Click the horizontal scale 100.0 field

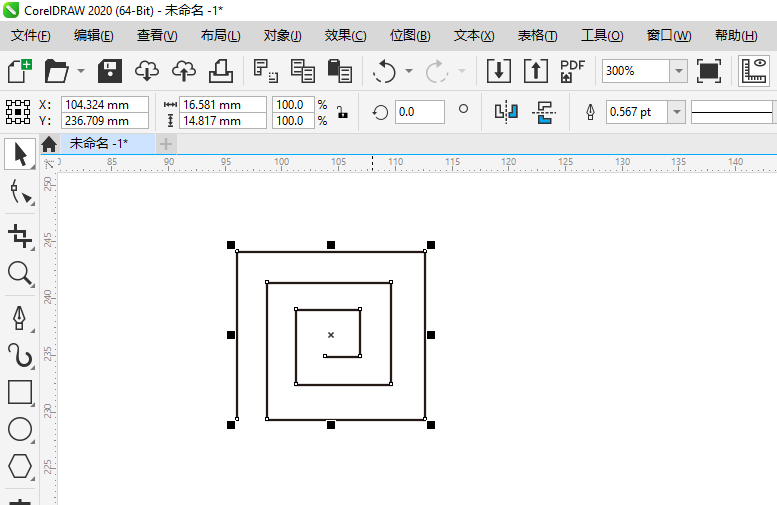[293, 105]
